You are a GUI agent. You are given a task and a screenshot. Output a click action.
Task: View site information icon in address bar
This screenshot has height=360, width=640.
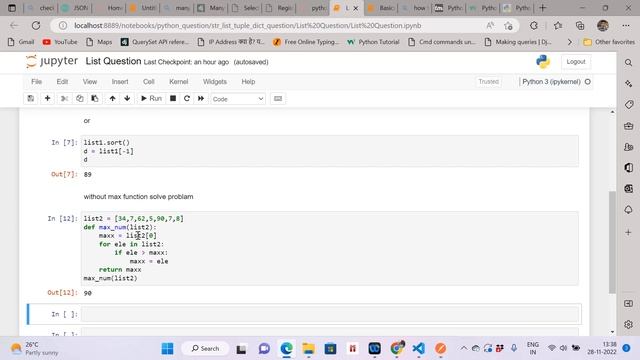(63, 25)
